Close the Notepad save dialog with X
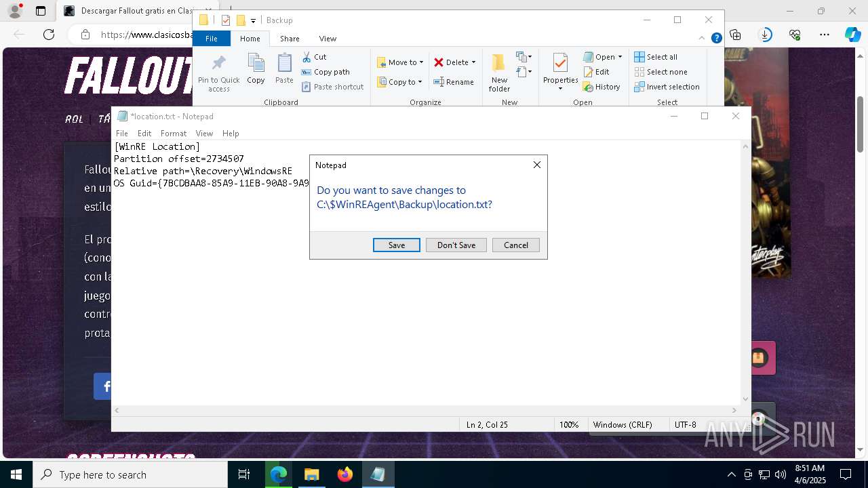Viewport: 868px width, 488px height. (537, 165)
